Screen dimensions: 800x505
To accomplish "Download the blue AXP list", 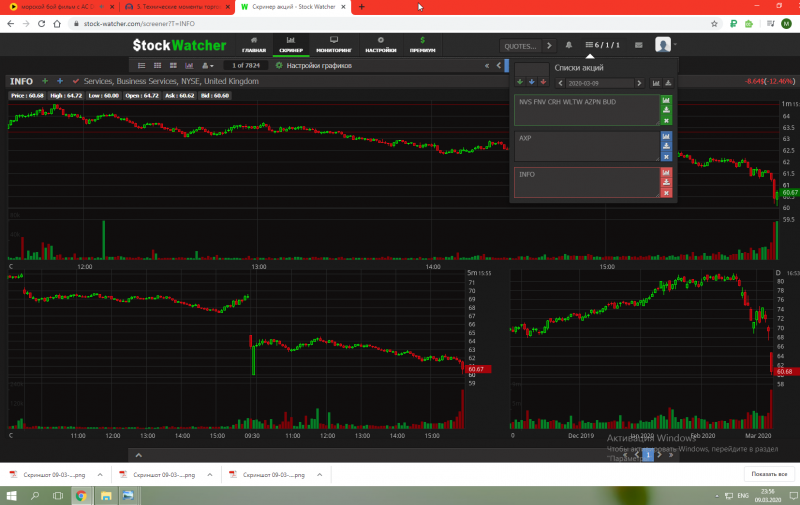I will 666,146.
